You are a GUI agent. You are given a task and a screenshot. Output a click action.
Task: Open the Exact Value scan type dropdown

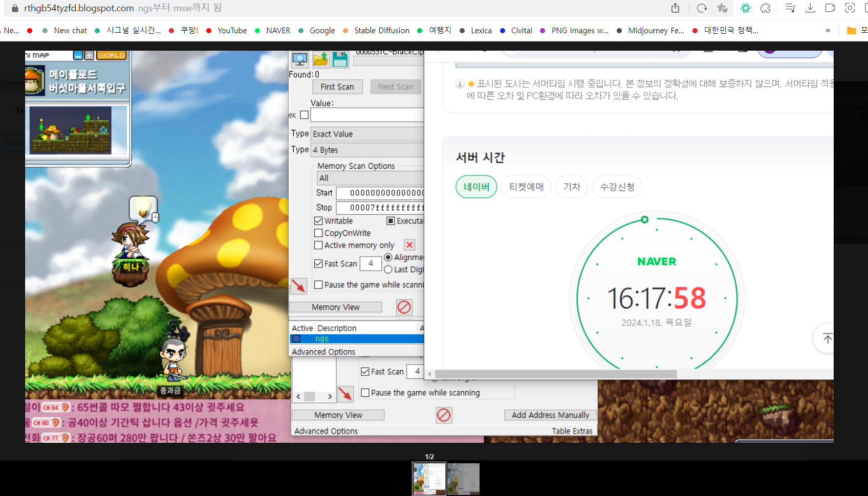click(367, 134)
